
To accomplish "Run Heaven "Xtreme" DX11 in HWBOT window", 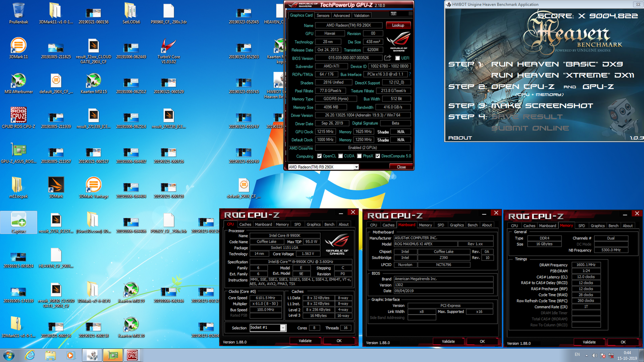I will click(x=563, y=75).
